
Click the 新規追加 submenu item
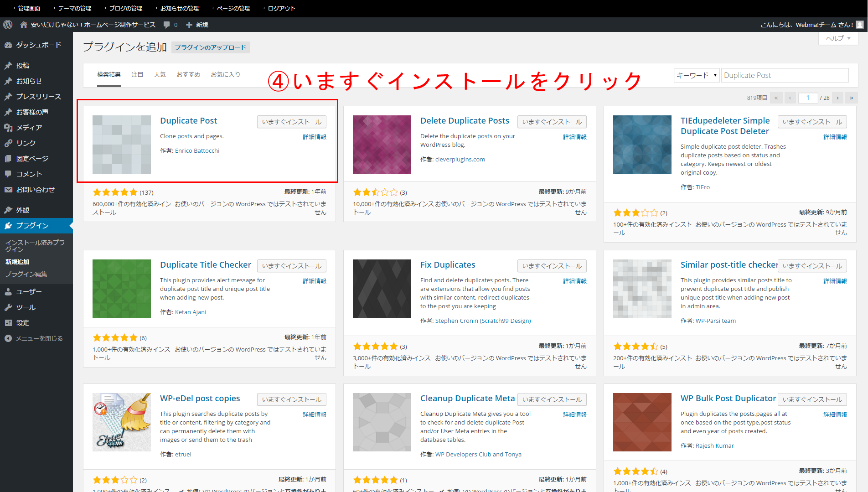tap(17, 262)
